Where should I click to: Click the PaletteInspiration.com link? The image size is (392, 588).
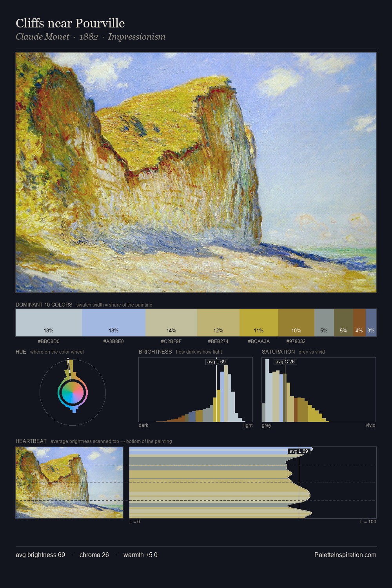pos(345,555)
